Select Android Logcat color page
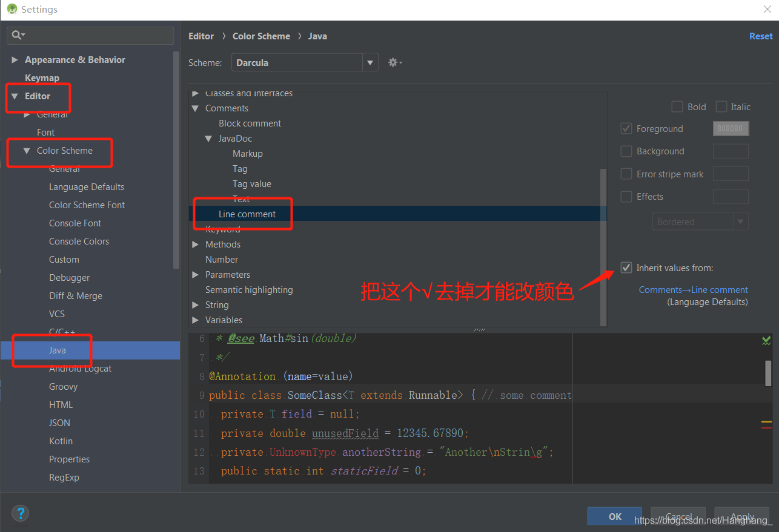 [80, 369]
